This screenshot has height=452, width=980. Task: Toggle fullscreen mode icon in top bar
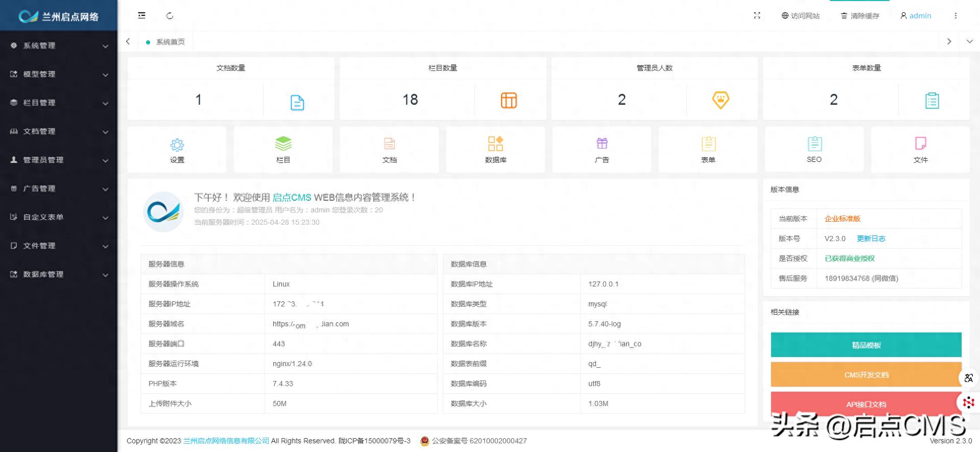[757, 16]
